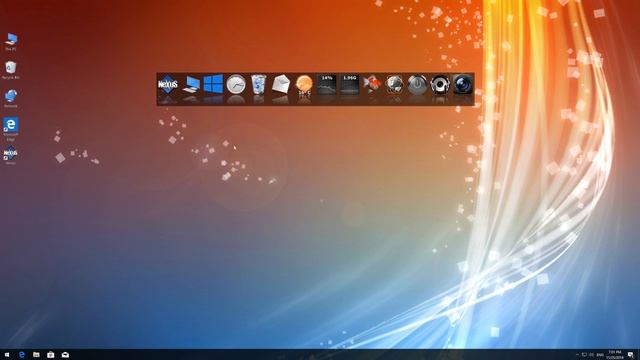Viewport: 640px width, 360px height.
Task: Select the This PC desktop shortcut
Action: coord(11,42)
